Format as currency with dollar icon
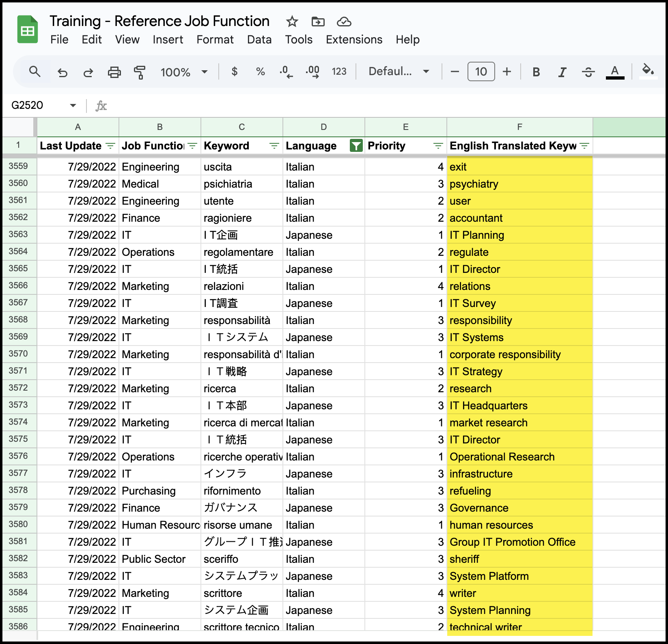The height and width of the screenshot is (644, 668). click(234, 72)
